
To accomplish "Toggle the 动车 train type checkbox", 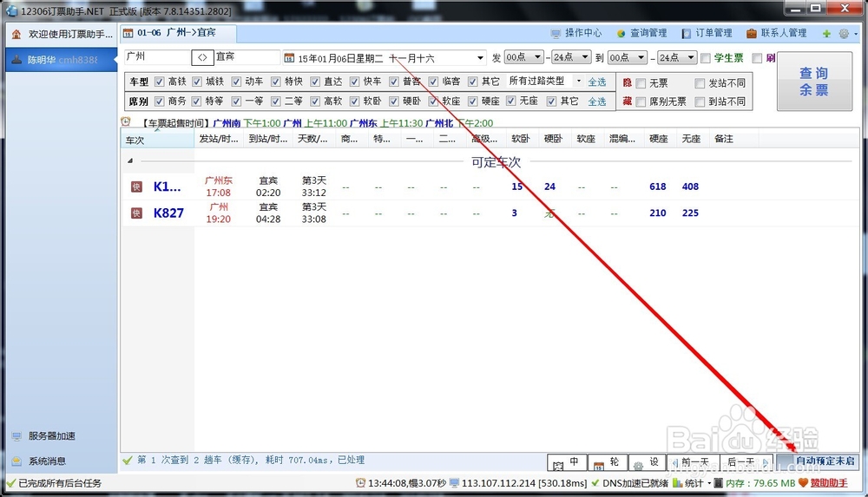I will [236, 82].
